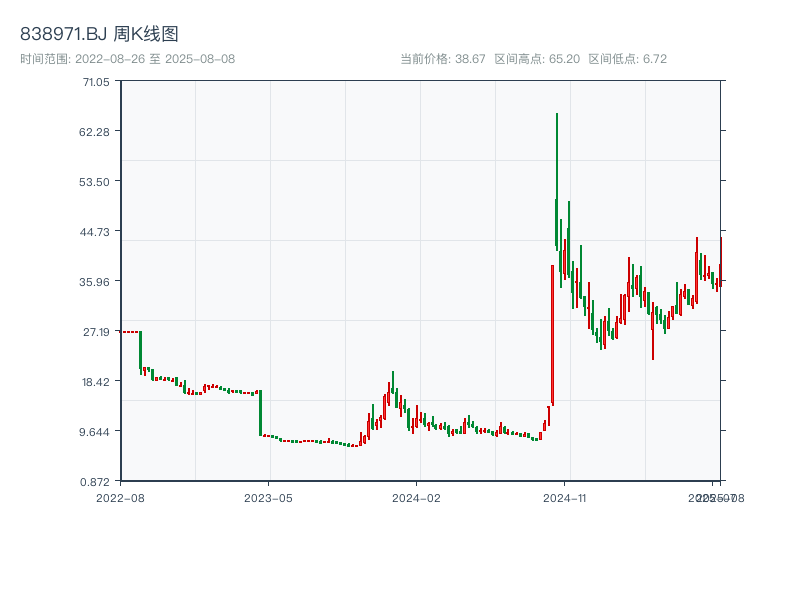
Task: Click x-axis label 2024-11
Action: 564,498
